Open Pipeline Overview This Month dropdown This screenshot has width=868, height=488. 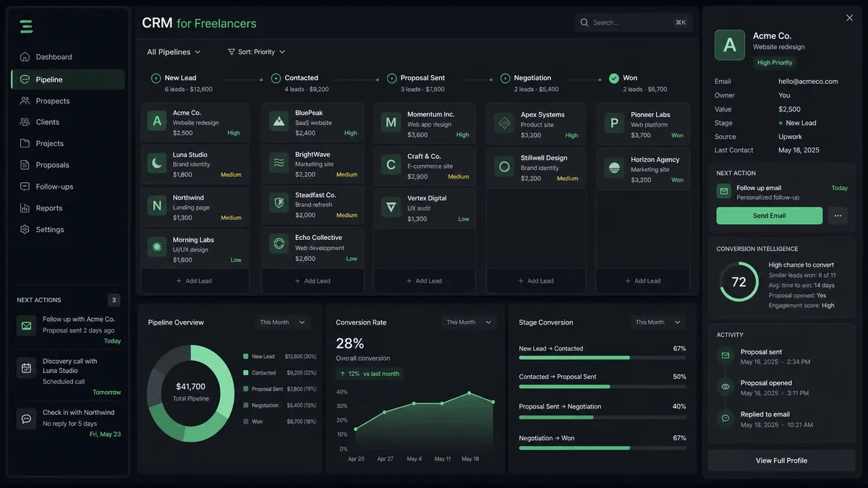282,322
